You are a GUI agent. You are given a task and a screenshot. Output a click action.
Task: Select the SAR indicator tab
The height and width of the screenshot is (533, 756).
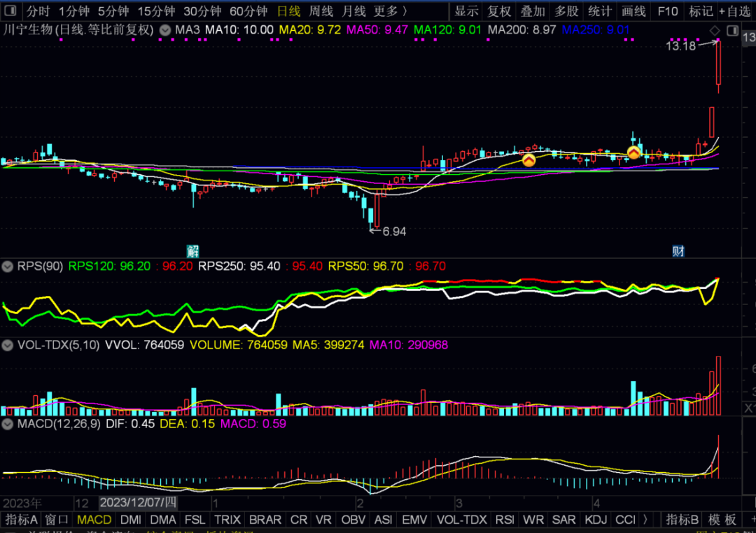563,520
